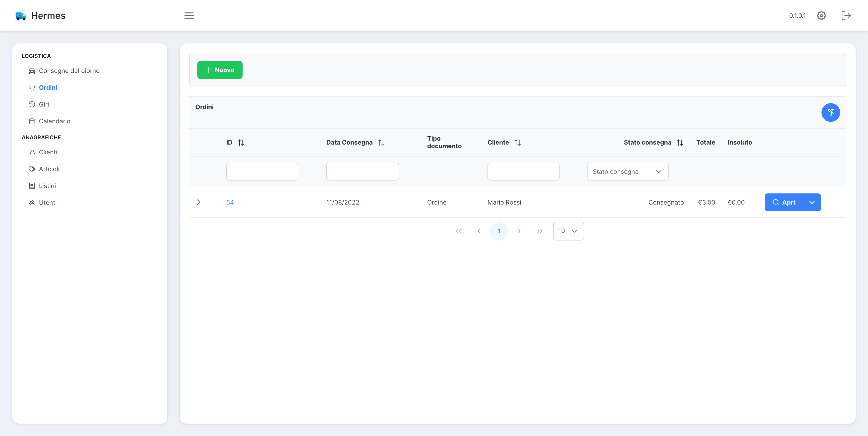The width and height of the screenshot is (868, 436).
Task: Sort by Stato consegna arrows
Action: (x=680, y=143)
